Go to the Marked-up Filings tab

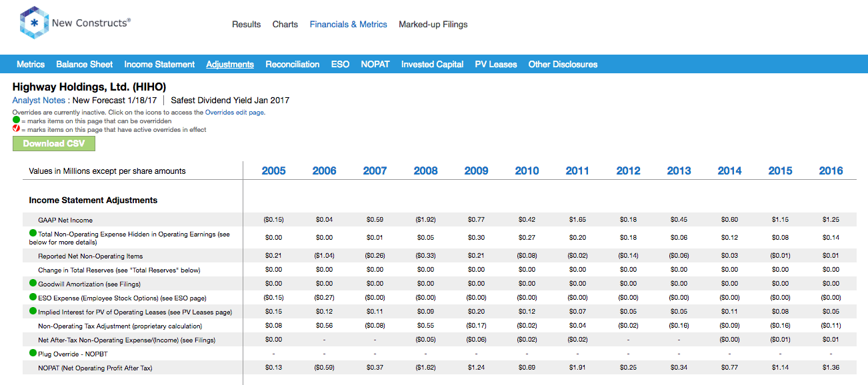(x=433, y=25)
